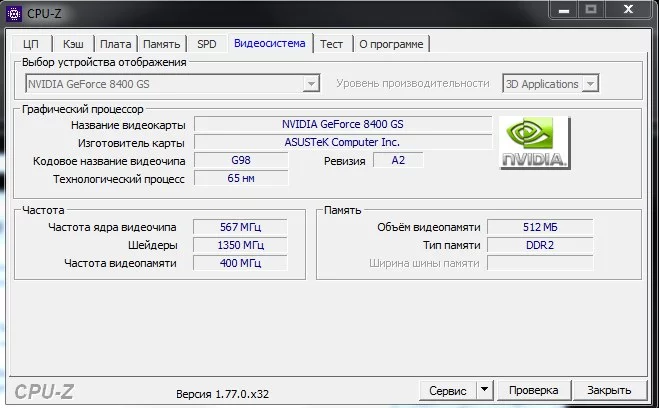Click the Проверка button

(534, 390)
